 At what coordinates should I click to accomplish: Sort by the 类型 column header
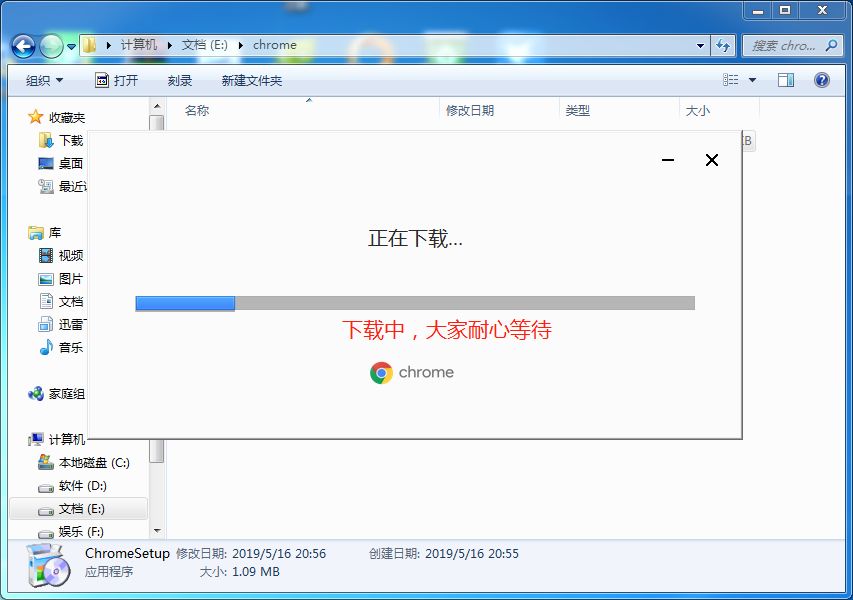(x=578, y=110)
